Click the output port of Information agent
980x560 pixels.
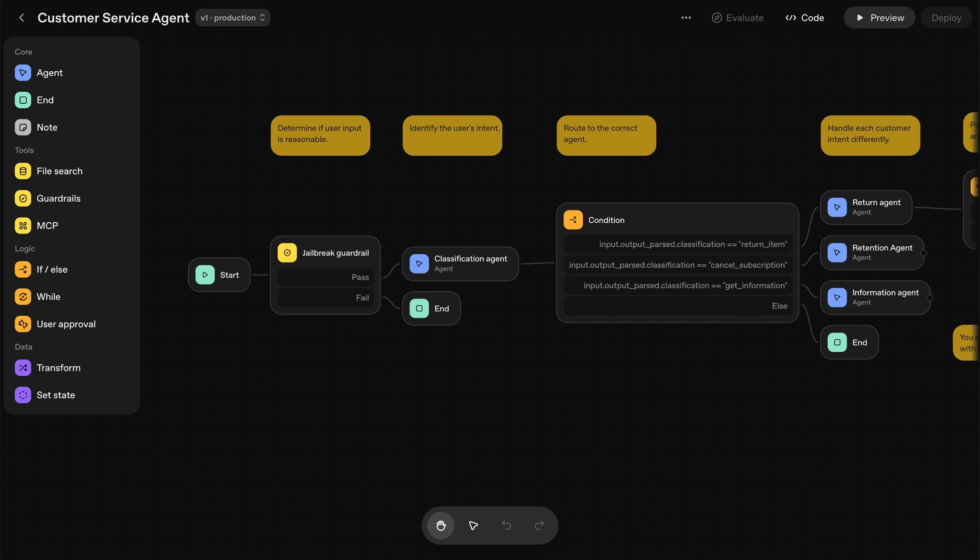(x=930, y=298)
